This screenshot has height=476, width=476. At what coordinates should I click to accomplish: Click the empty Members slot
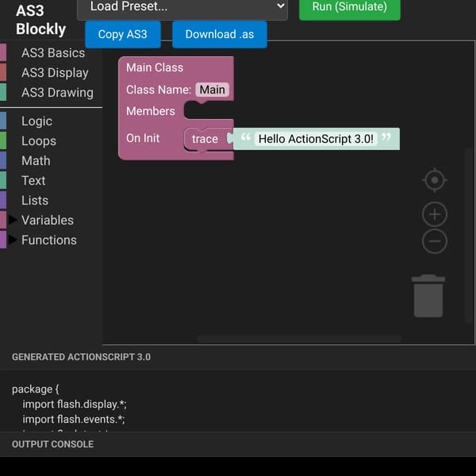coord(209,110)
